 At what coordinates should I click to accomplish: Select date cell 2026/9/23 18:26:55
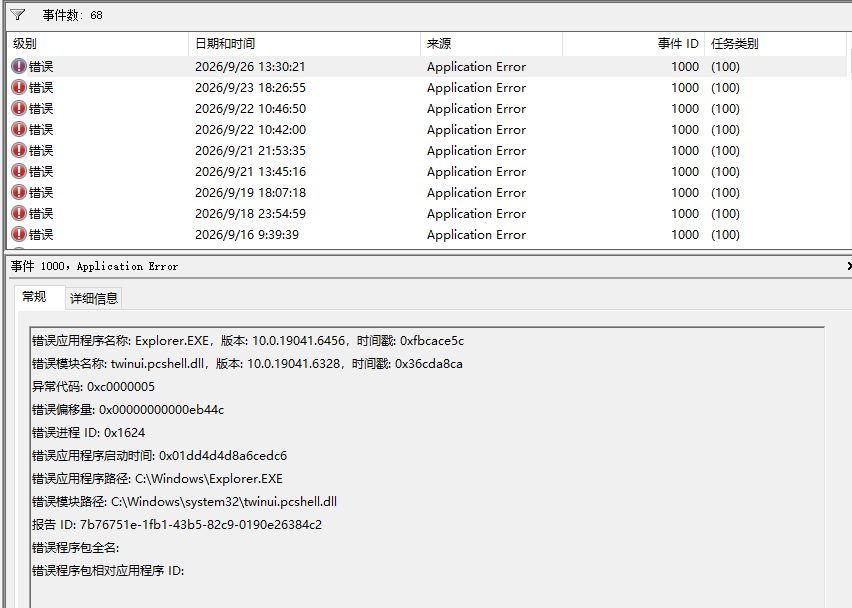tap(250, 87)
